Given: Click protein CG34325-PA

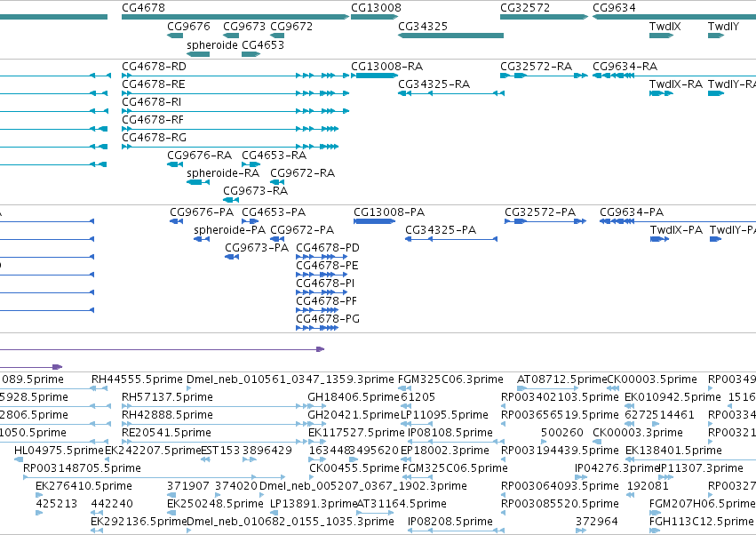Looking at the screenshot, I should coord(441,230).
